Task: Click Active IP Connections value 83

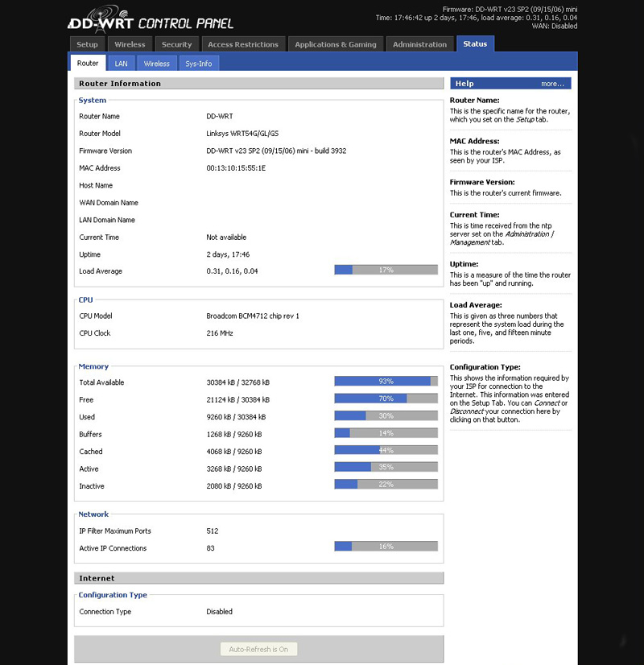Action: [x=210, y=548]
